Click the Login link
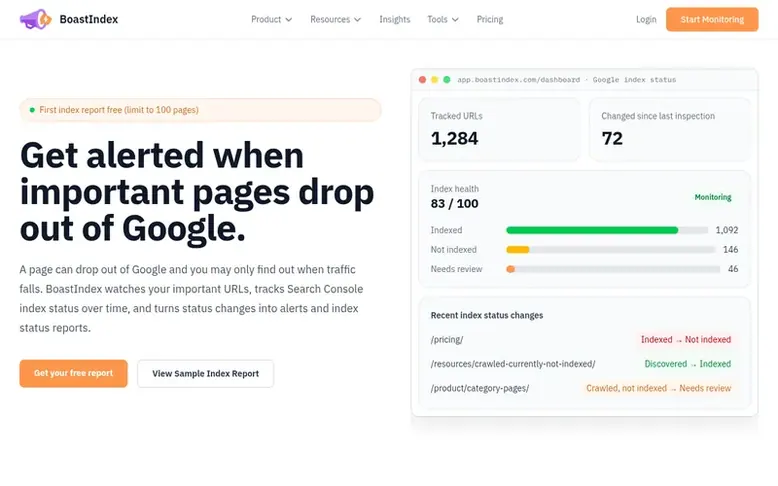778x486 pixels. [646, 19]
